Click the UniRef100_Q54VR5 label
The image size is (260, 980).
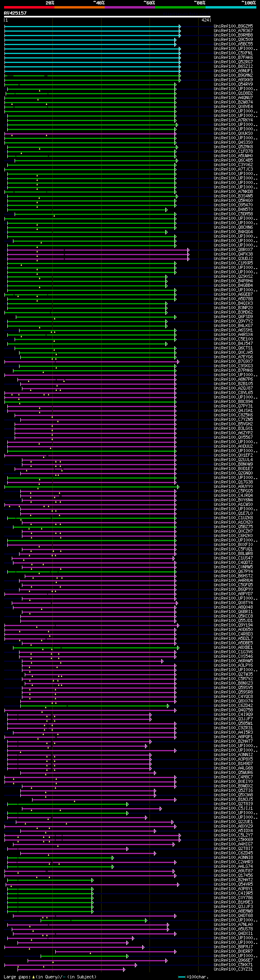[x=233, y=885]
